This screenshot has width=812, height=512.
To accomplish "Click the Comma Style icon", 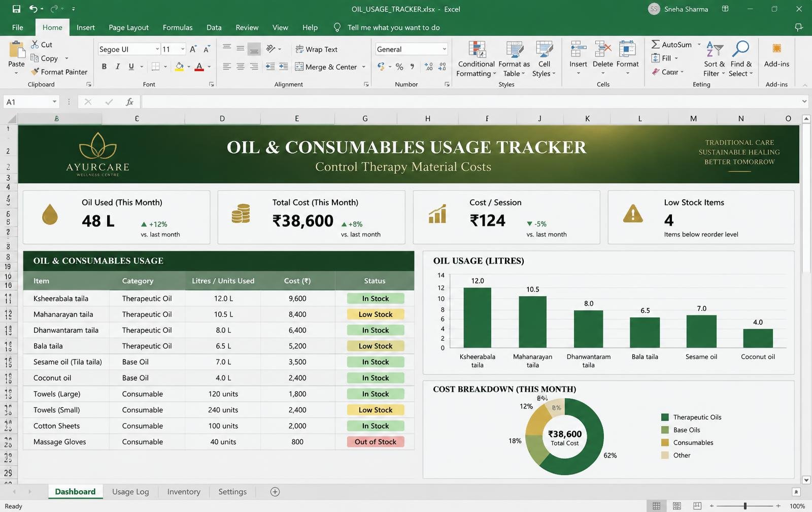I will (412, 67).
